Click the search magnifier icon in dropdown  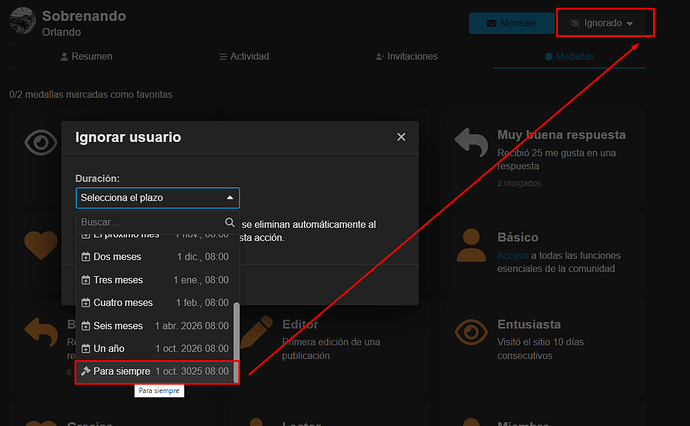point(230,222)
